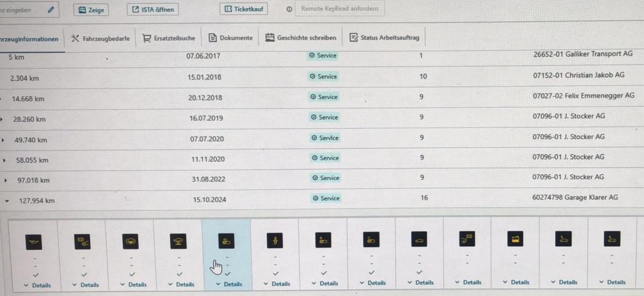Open the Ersatzteilsuche tab
Viewport: 644px width, 296px height.
169,38
